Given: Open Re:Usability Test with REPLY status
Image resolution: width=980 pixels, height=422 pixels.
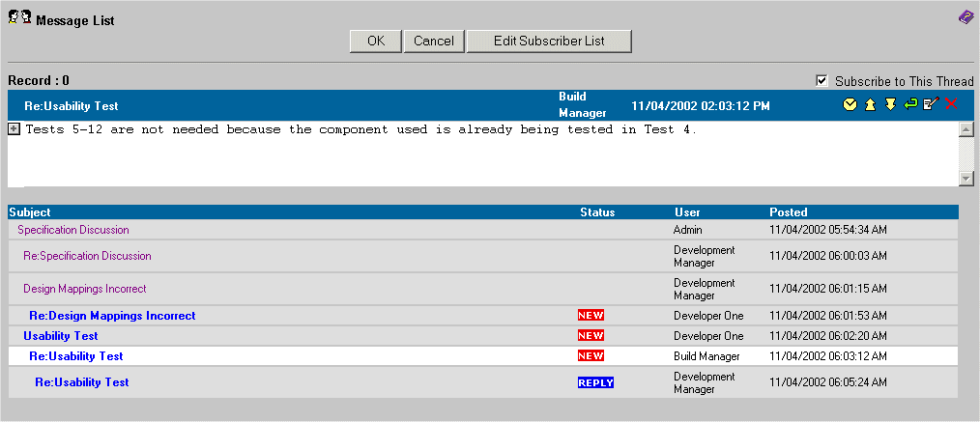Looking at the screenshot, I should [x=82, y=382].
